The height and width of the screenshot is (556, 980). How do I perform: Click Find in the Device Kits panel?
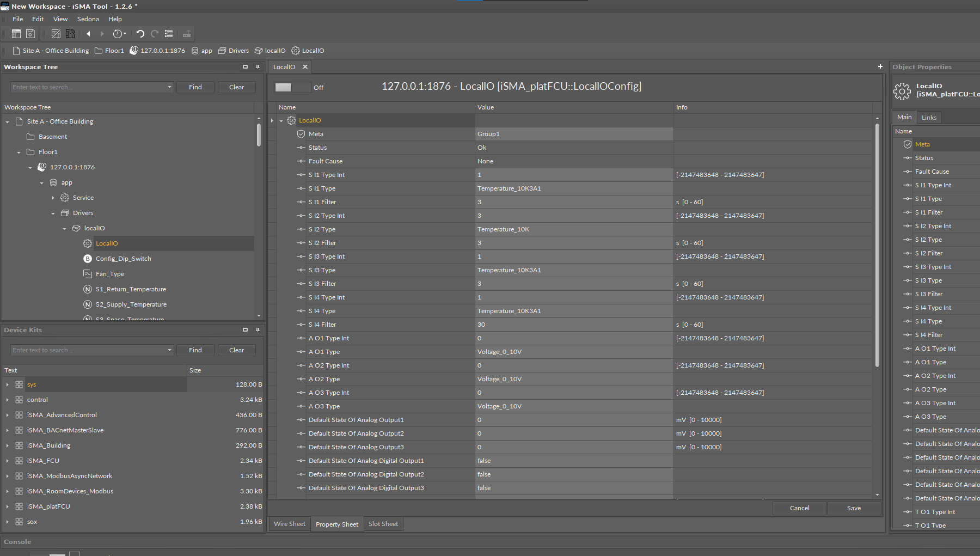[195, 350]
